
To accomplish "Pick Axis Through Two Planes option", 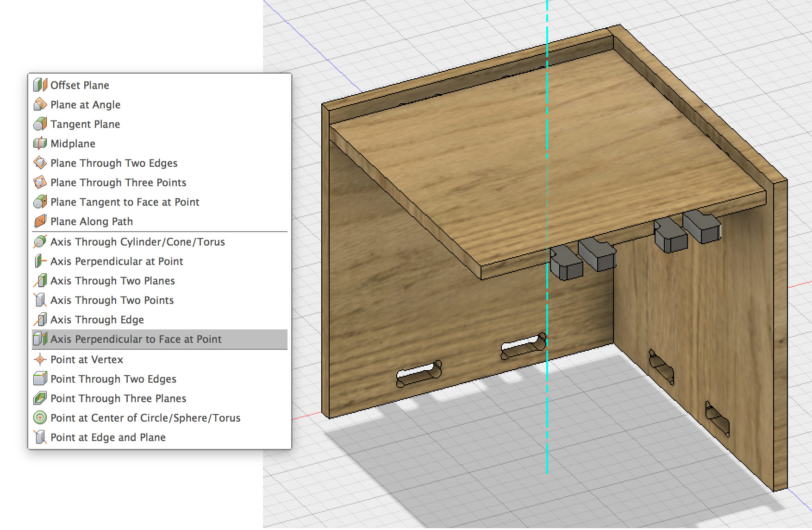I will (112, 281).
